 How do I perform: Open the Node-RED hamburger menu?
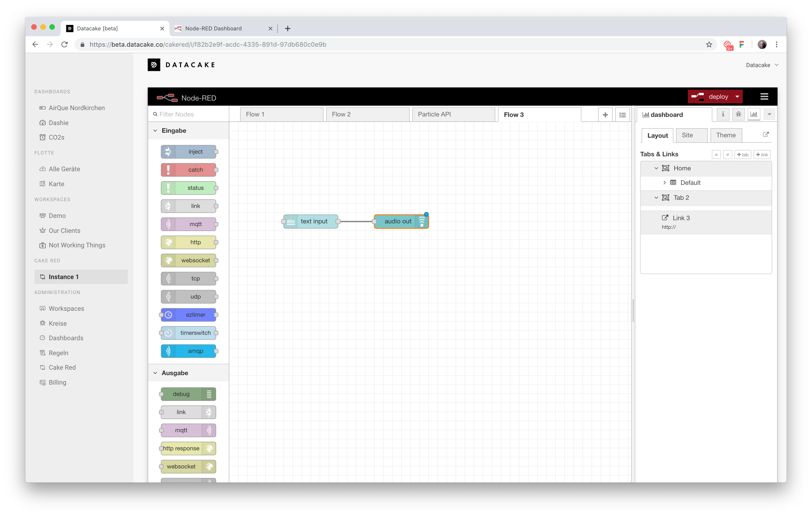click(764, 96)
